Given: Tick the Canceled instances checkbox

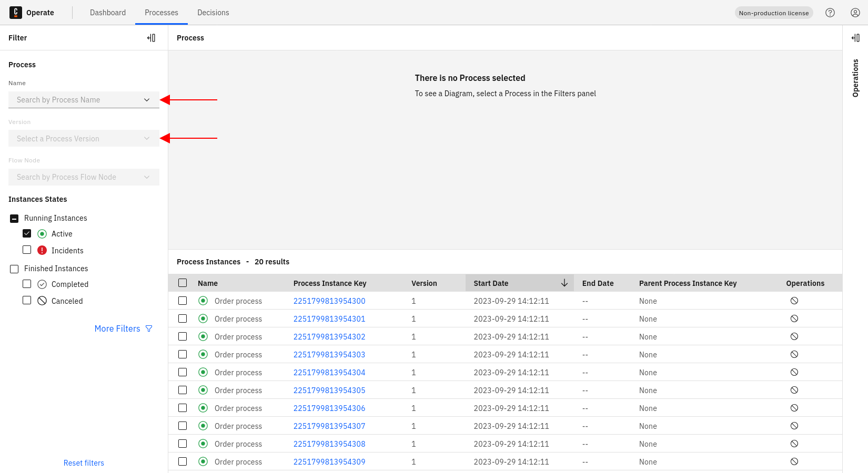Looking at the screenshot, I should [27, 301].
